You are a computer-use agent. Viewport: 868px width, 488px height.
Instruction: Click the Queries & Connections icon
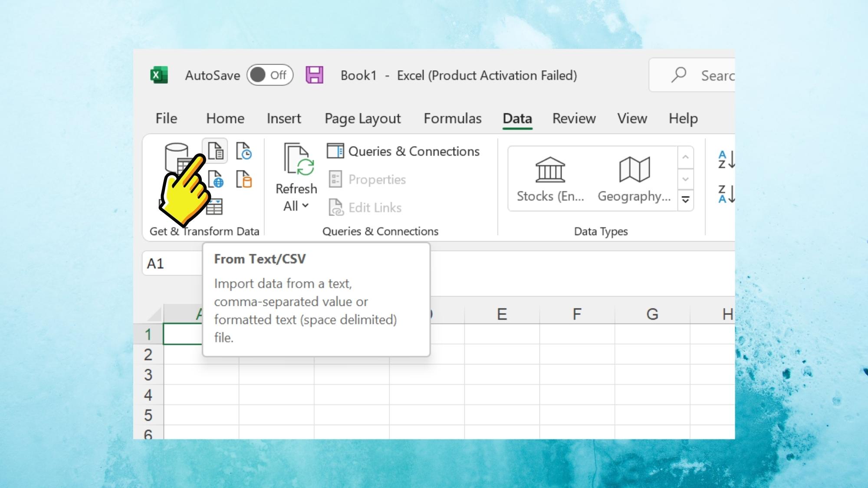(335, 151)
